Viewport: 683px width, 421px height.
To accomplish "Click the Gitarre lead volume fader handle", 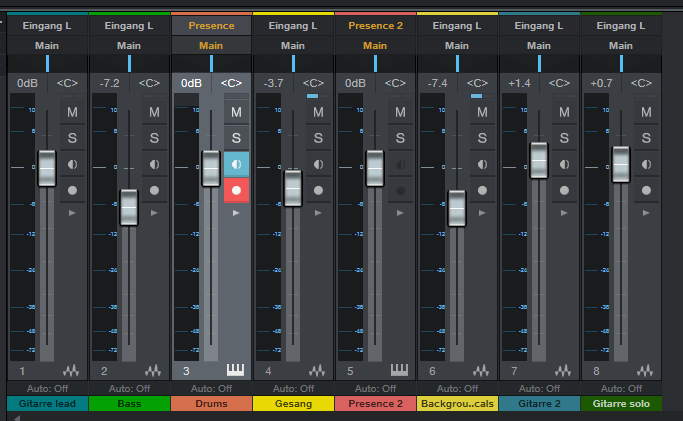I will coord(47,168).
